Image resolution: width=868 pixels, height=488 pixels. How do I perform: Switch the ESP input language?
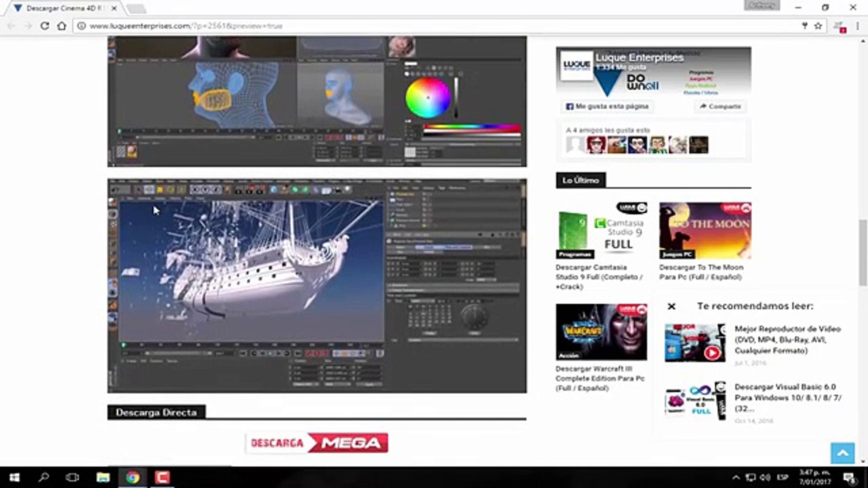pos(783,477)
